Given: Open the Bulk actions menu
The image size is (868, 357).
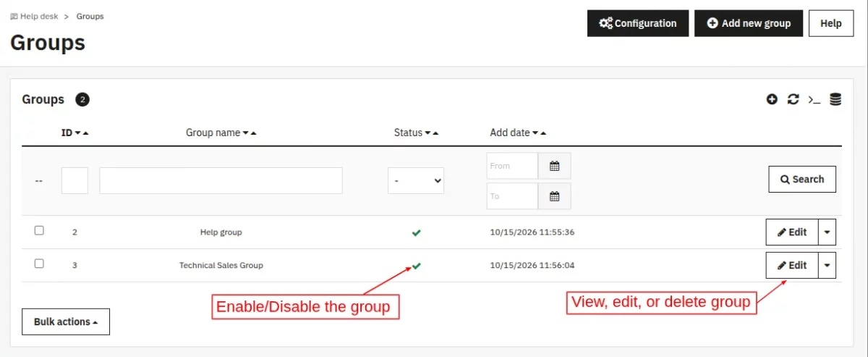Looking at the screenshot, I should pyautogui.click(x=66, y=322).
